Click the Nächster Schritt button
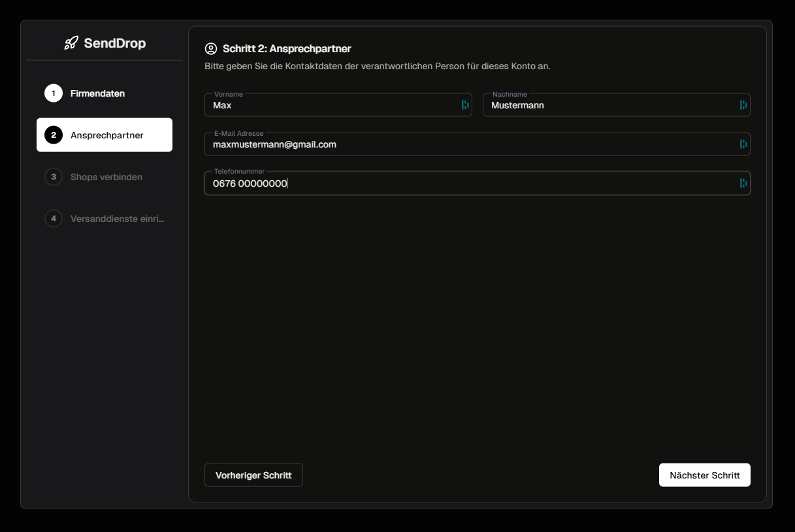Screen dimensions: 795x532 tap(705, 475)
